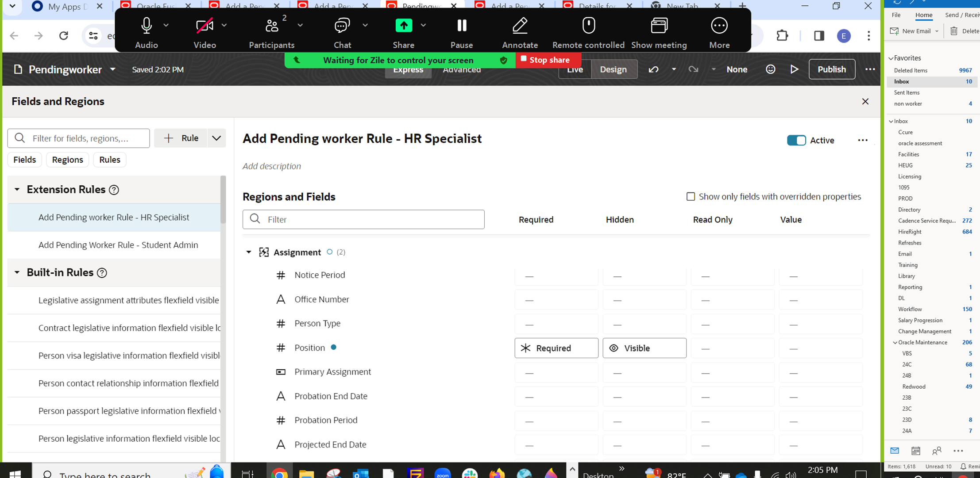Switch to Design mode
The image size is (980, 478).
(x=613, y=69)
